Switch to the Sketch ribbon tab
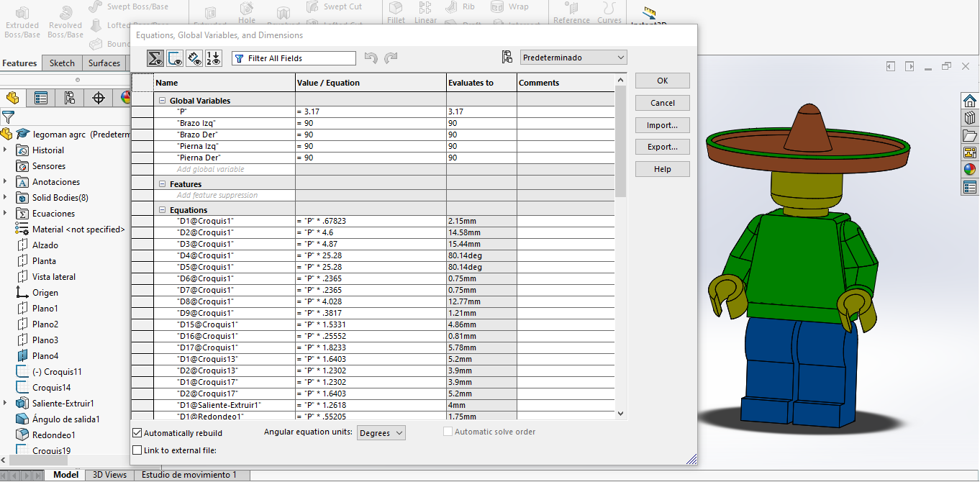This screenshot has height=482, width=980. point(62,63)
